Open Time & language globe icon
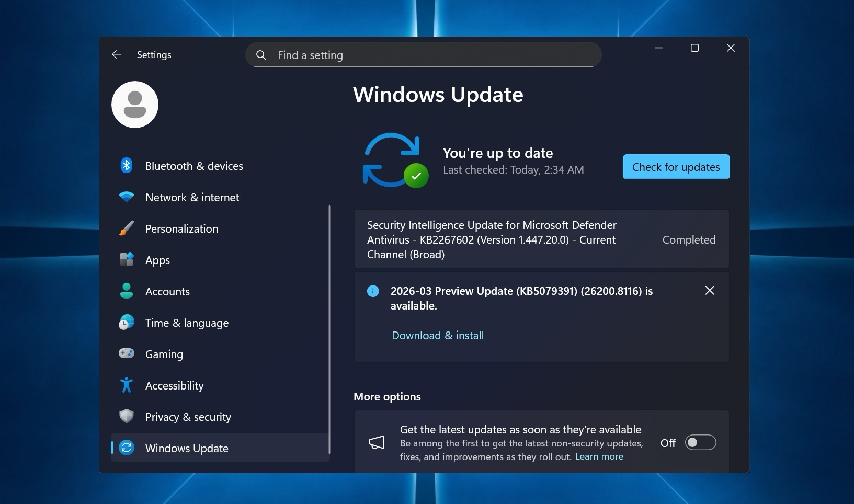Screen dimensions: 854x504 (127, 323)
